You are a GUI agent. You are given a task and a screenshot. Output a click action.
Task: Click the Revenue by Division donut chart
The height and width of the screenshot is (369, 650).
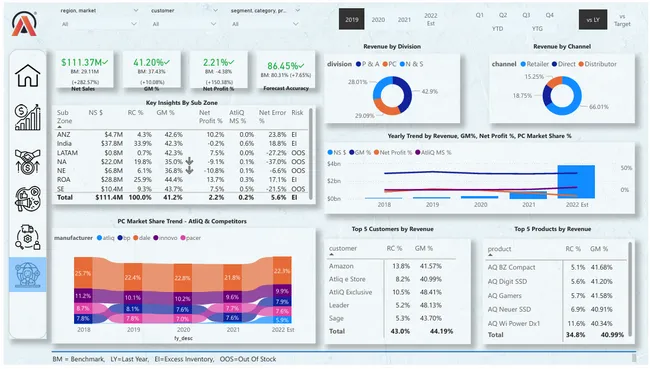click(392, 95)
